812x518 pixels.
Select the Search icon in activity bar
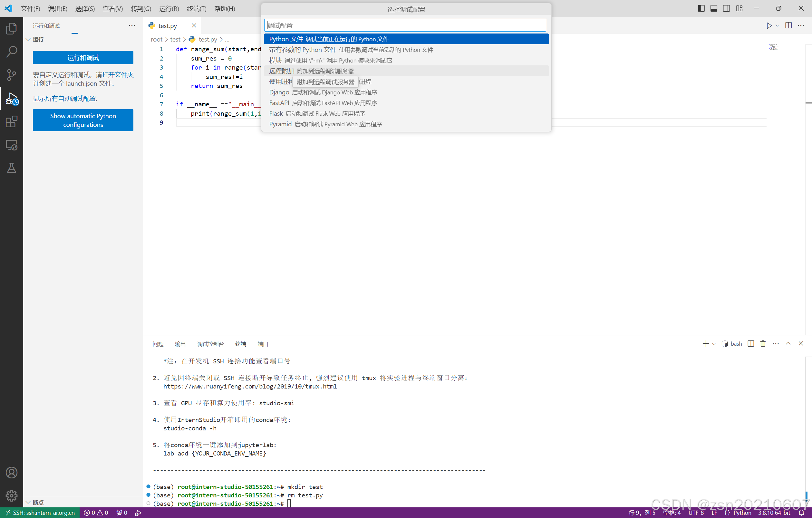[12, 52]
